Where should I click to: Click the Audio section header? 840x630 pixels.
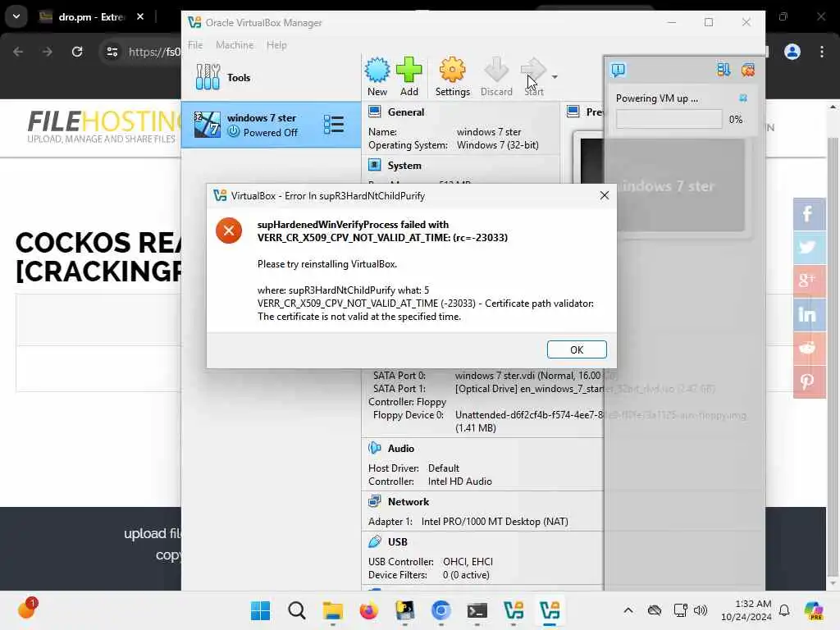[x=400, y=449]
